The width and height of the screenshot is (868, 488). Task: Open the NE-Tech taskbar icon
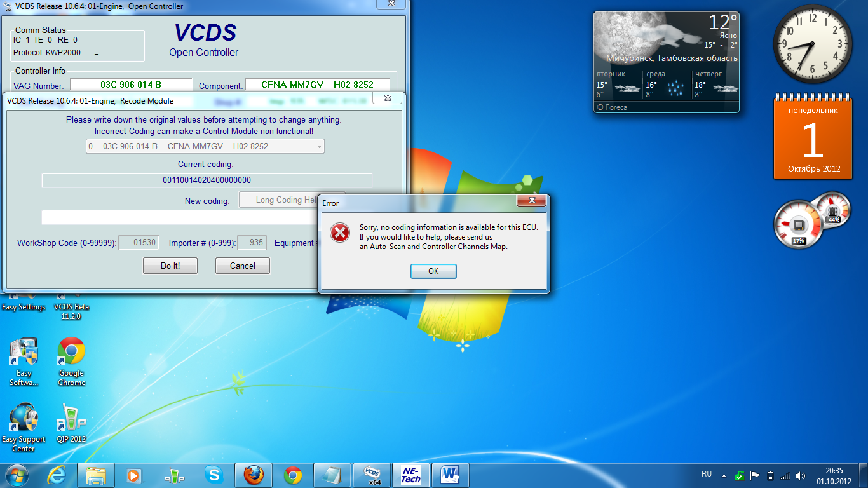(410, 475)
